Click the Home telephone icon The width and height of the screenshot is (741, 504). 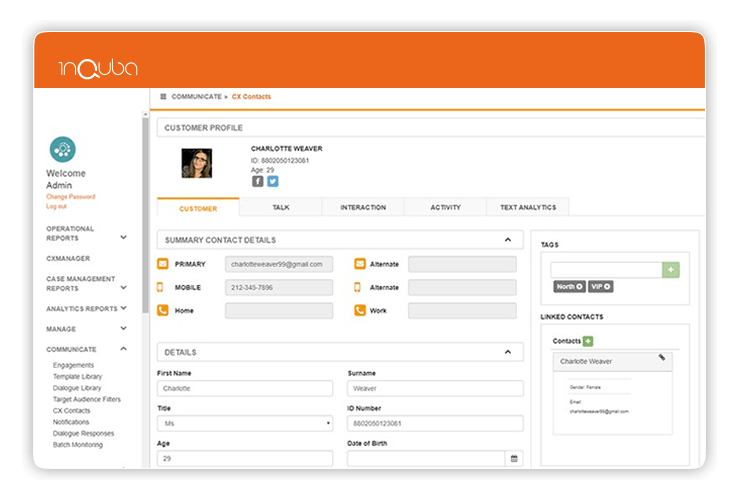tap(163, 310)
